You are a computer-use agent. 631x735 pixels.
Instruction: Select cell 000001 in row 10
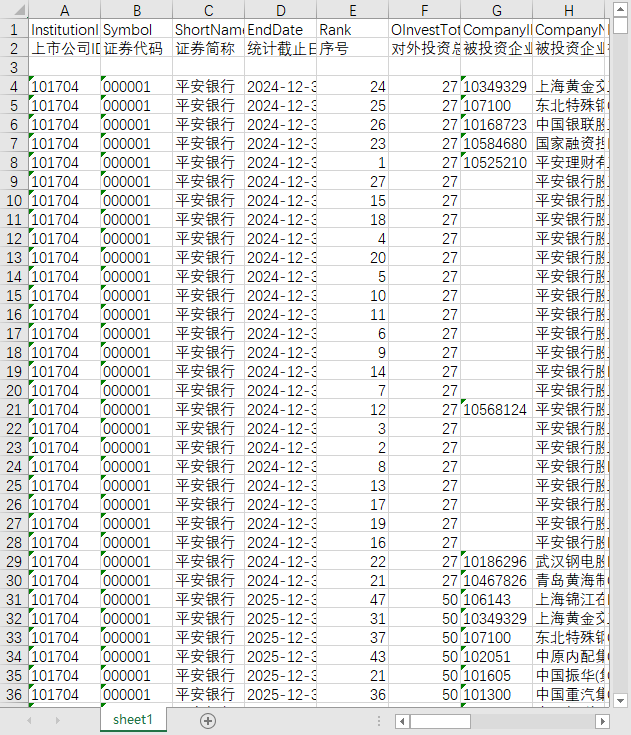coord(136,201)
